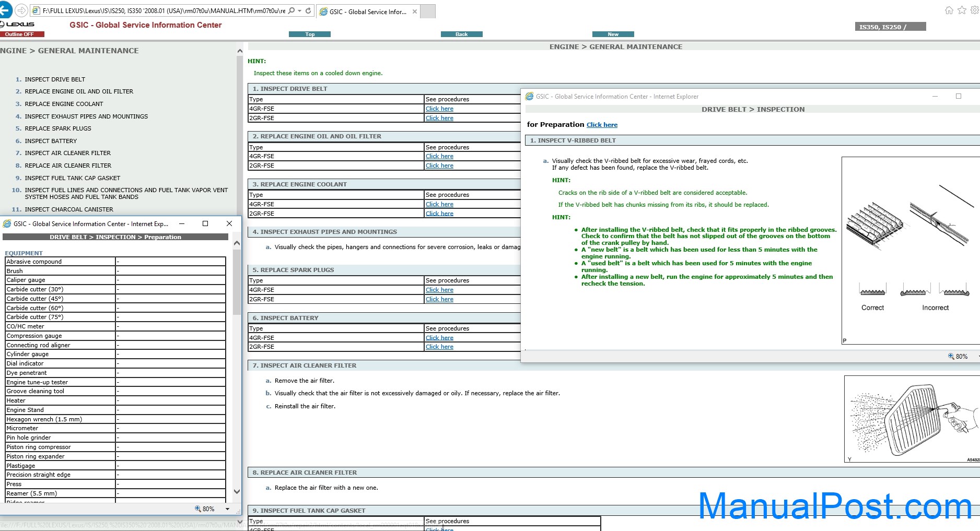This screenshot has height=531, width=980.
Task: Open outline item Inspect Exhaust Pipes and Mountings
Action: coord(86,116)
